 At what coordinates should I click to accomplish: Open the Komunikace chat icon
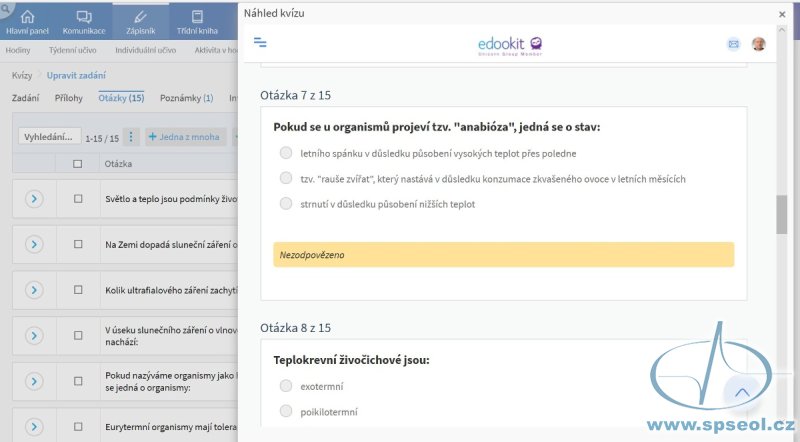coord(84,17)
